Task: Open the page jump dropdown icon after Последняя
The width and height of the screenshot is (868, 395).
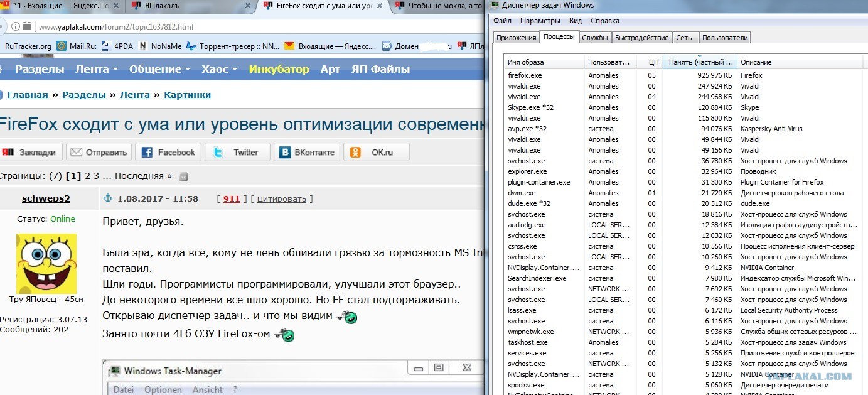Action: click(x=183, y=176)
